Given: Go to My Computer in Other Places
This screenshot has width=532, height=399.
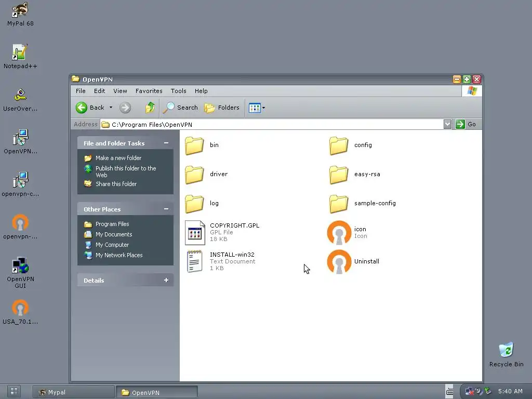Looking at the screenshot, I should coord(107,245).
